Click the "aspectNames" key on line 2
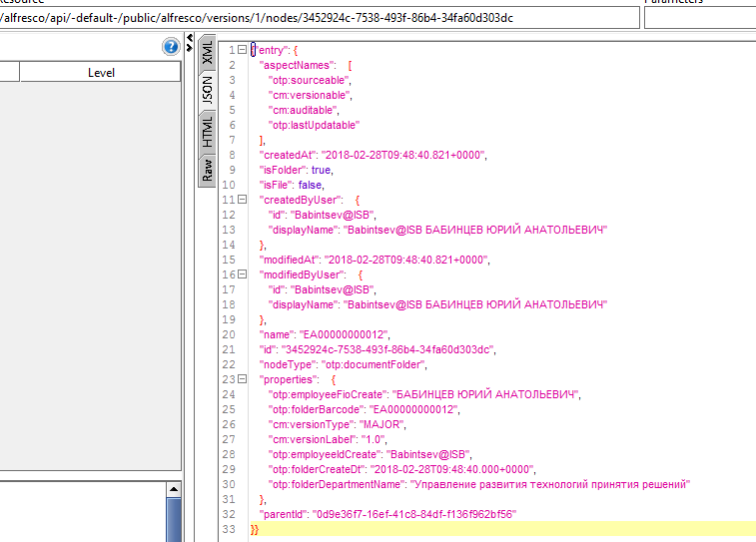Image resolution: width=756 pixels, height=542 pixels. [297, 65]
